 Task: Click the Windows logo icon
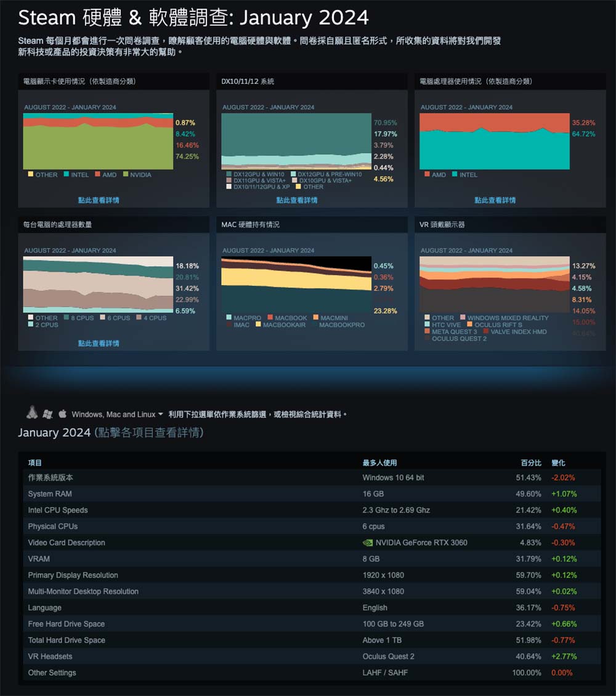pos(47,414)
